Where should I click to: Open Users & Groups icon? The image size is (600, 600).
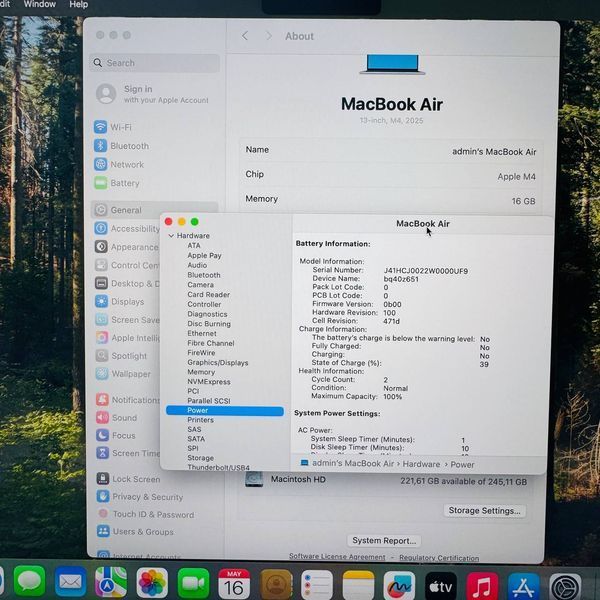pos(103,531)
